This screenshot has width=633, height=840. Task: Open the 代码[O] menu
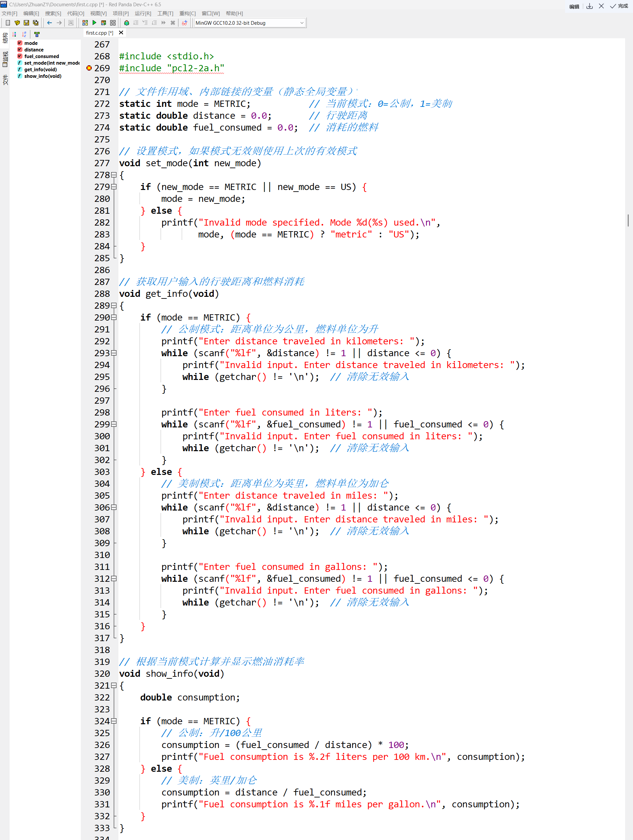76,13
